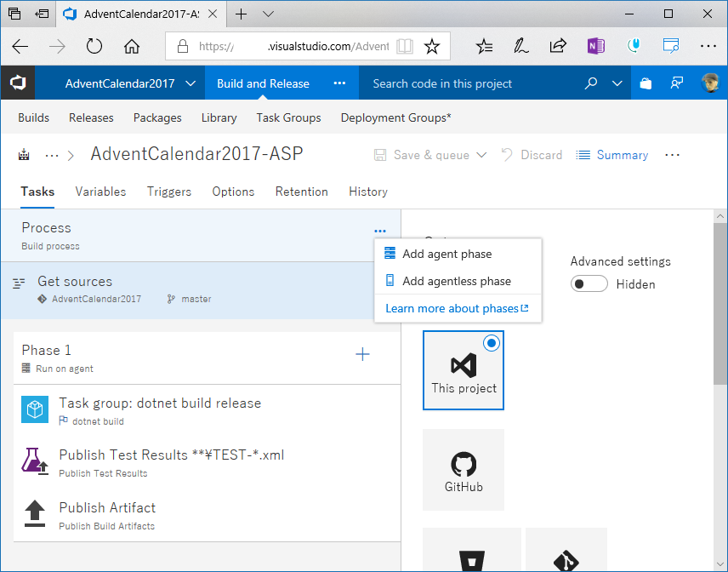Image resolution: width=728 pixels, height=572 pixels.
Task: Select the Process build process row
Action: click(201, 236)
